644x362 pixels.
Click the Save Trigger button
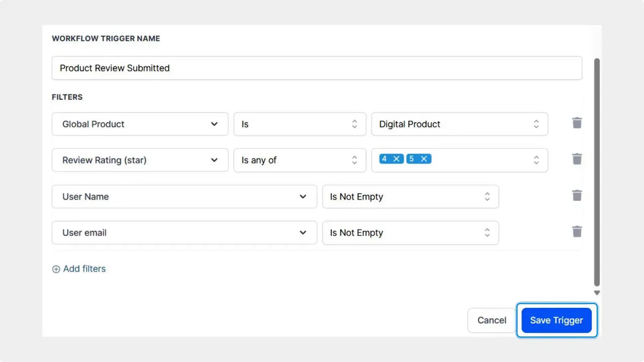pyautogui.click(x=556, y=320)
